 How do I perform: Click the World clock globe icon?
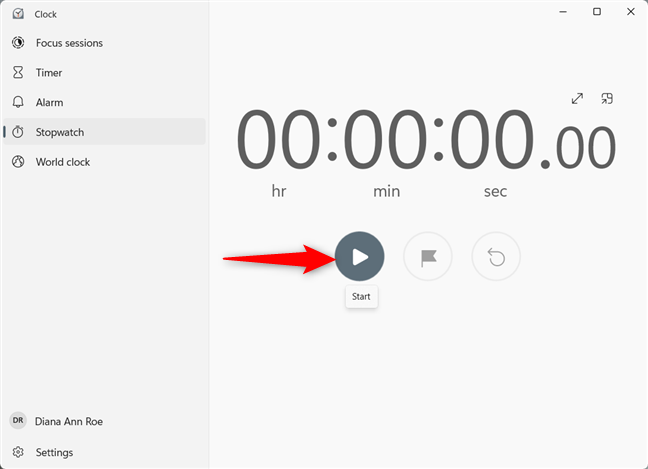pyautogui.click(x=18, y=162)
